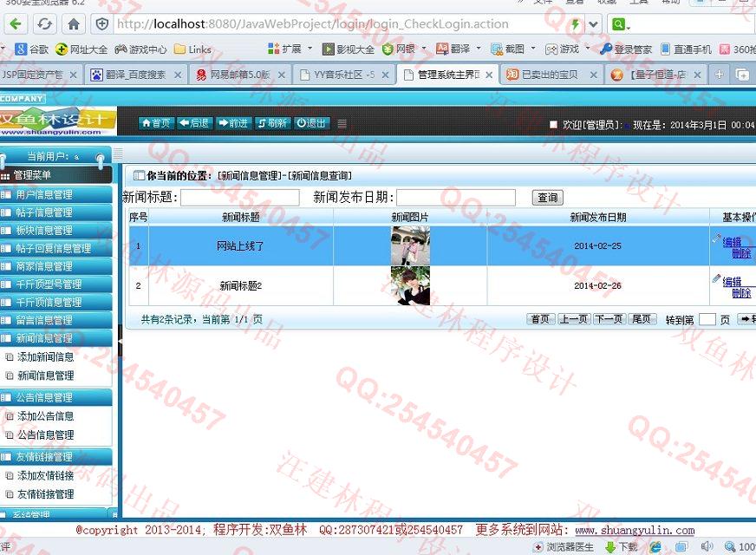This screenshot has height=555, width=756.
Task: Close the 管理系统主界面 tab
Action: [489, 75]
